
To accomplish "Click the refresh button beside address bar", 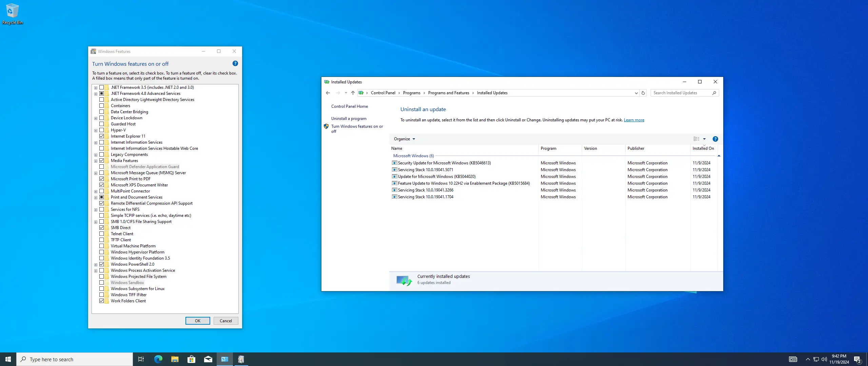I will pyautogui.click(x=643, y=93).
